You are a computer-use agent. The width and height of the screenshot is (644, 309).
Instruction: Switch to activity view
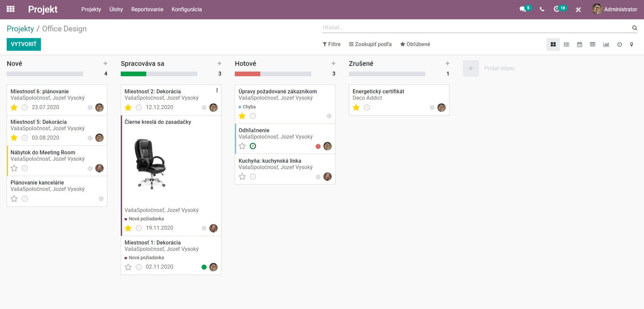(x=620, y=44)
